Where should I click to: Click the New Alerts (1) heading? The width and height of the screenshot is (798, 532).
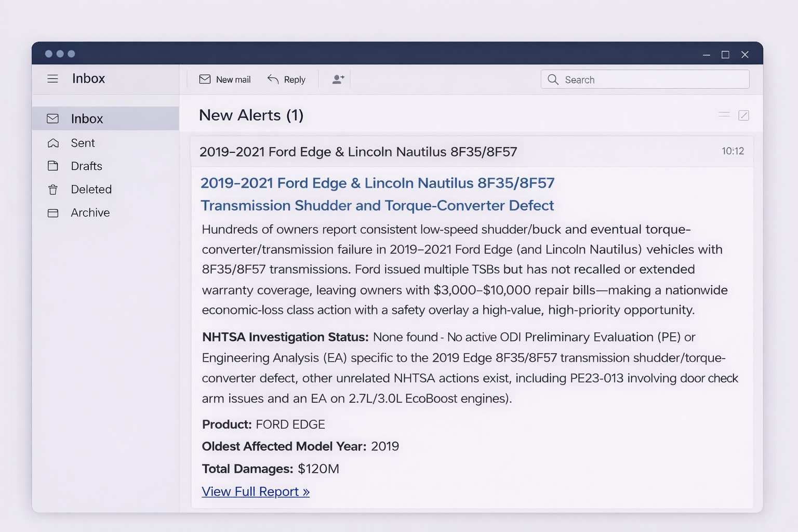coord(251,115)
